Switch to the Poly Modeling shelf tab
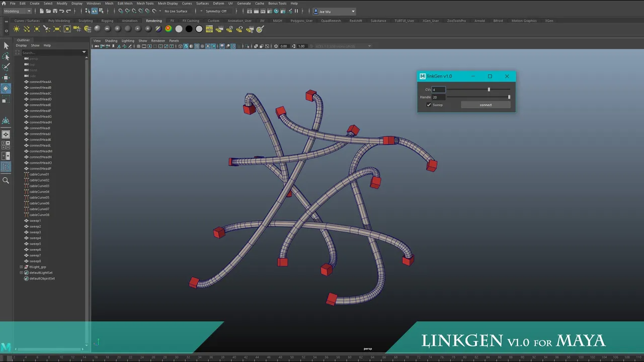 coord(59,21)
